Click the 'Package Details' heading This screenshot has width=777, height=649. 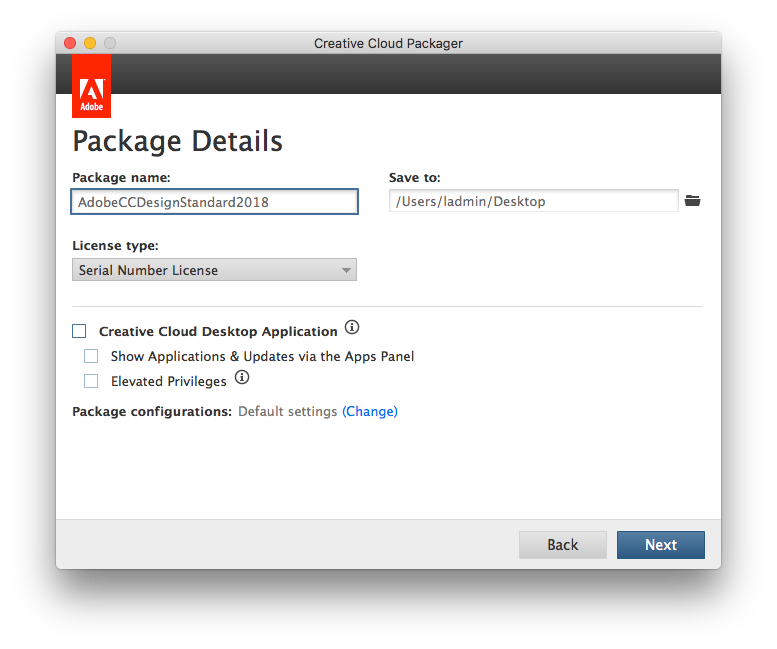click(x=177, y=141)
